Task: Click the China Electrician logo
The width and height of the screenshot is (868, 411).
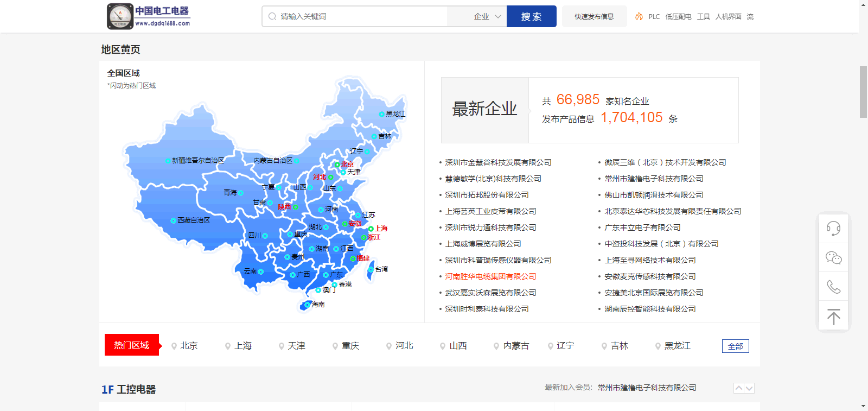Action: coord(149,16)
